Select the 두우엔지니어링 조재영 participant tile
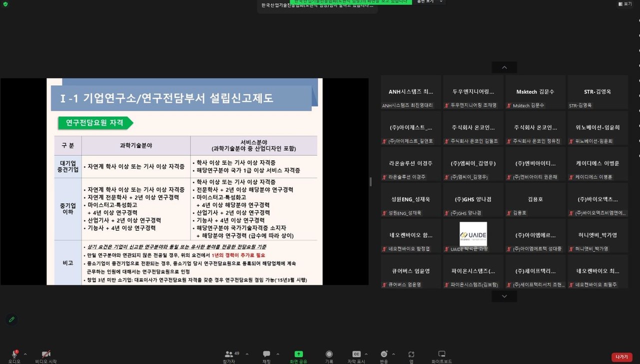The width and height of the screenshot is (640, 364). [x=473, y=92]
